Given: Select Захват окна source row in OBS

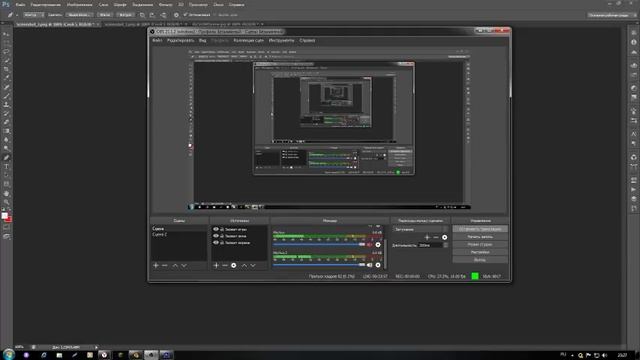Looking at the screenshot, I should tap(239, 236).
